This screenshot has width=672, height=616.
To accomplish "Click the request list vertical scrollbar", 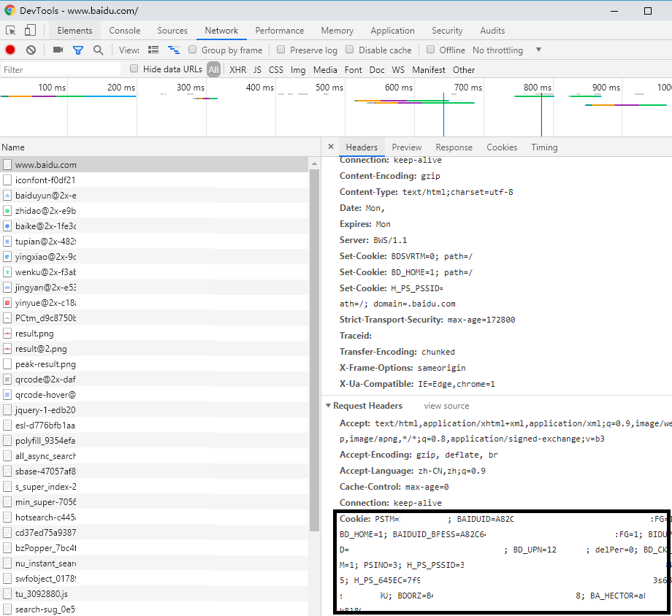I will click(x=314, y=350).
